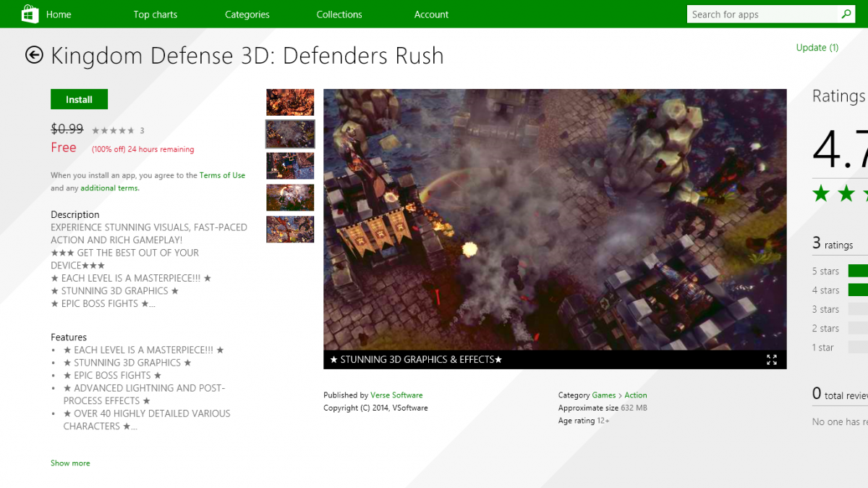
Task: Click the screenshot caption 'STUNNING 3D GRAPHICS & EFFECTS'
Action: [416, 360]
